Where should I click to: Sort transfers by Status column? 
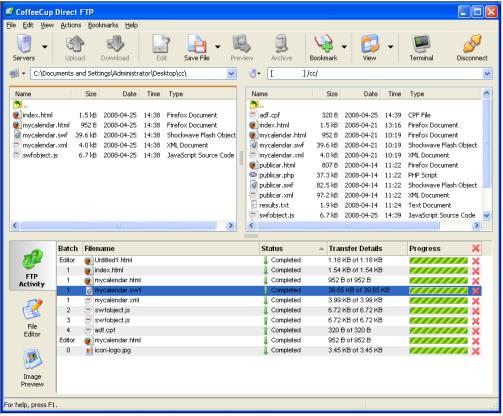[x=293, y=248]
